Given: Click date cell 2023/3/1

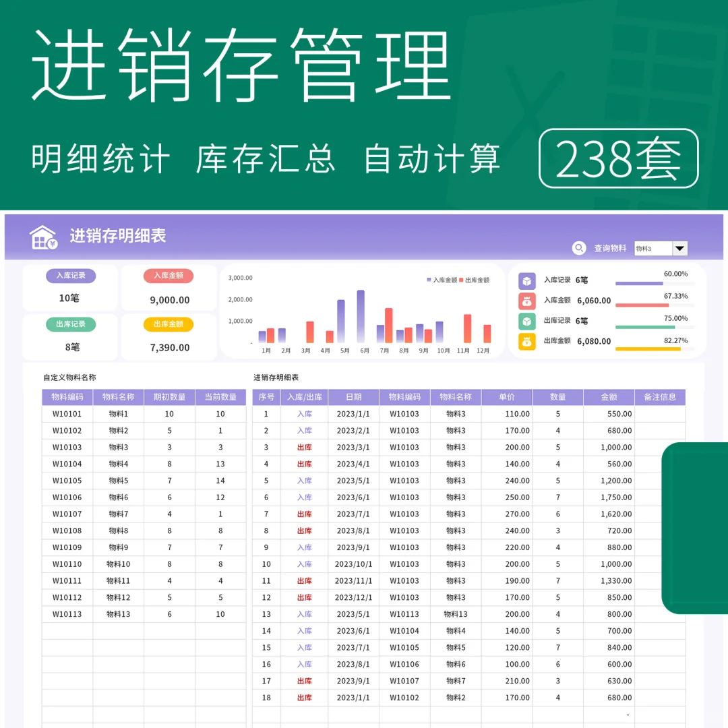Looking at the screenshot, I should click(x=354, y=448).
